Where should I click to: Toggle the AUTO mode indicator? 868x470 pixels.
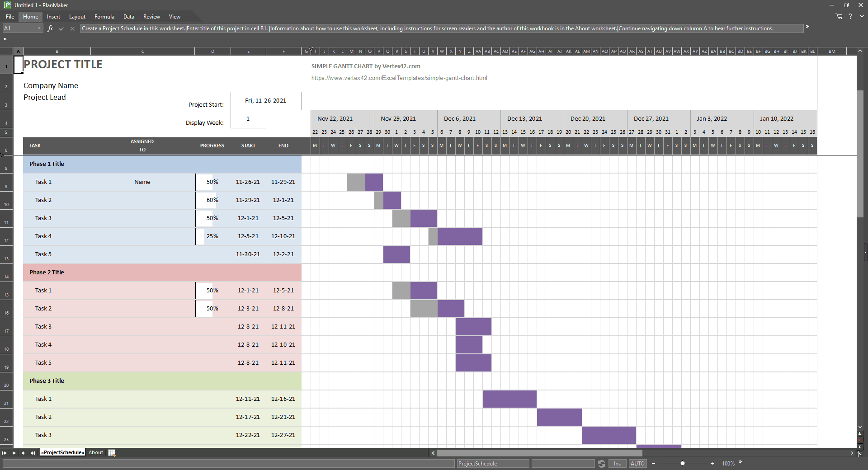(637, 464)
